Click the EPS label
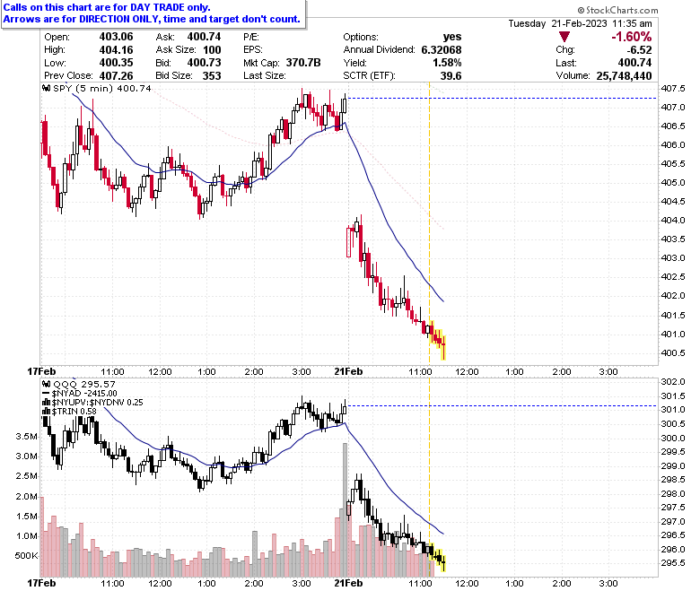This screenshot has height=591, width=700. [253, 50]
